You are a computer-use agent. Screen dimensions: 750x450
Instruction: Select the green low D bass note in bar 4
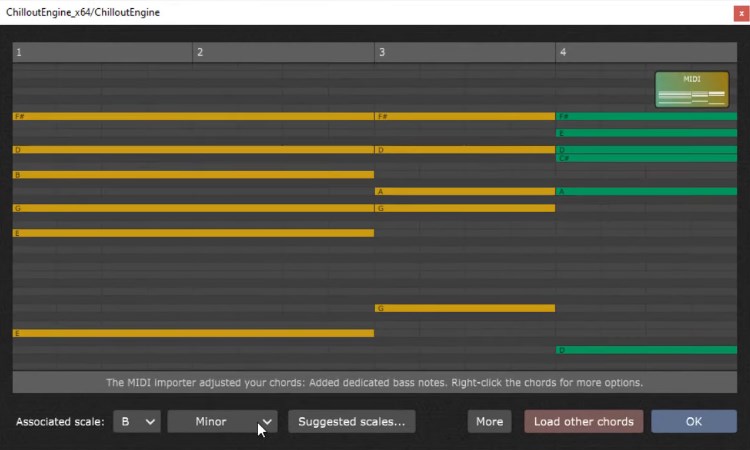[x=646, y=350]
